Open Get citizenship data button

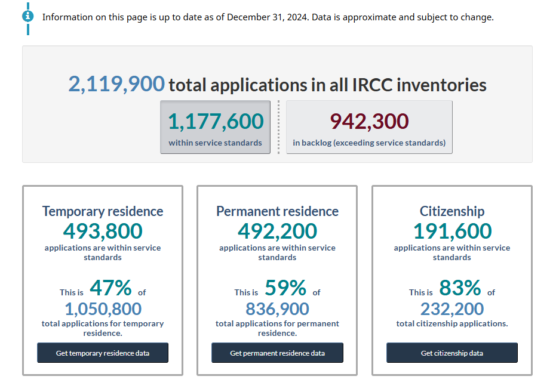451,353
